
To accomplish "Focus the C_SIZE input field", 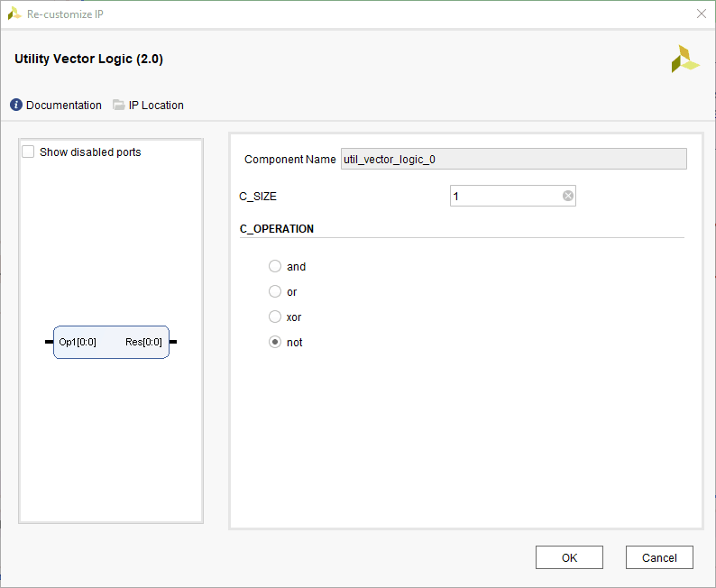I will point(505,197).
